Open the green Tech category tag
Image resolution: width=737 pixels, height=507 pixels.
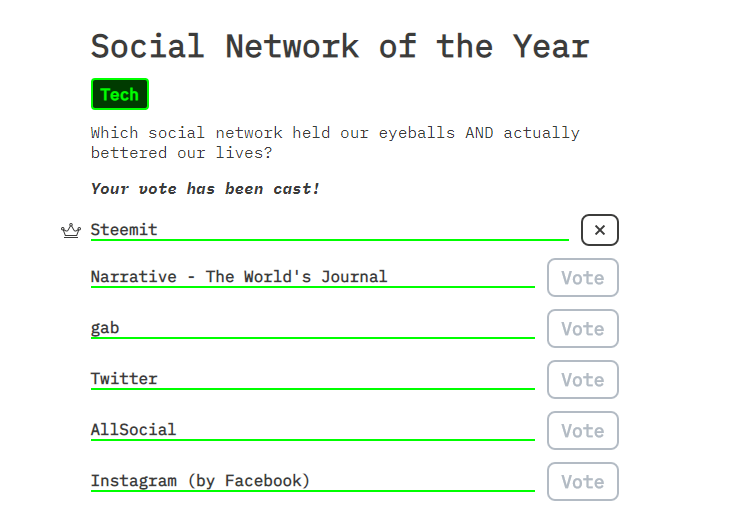click(x=120, y=94)
